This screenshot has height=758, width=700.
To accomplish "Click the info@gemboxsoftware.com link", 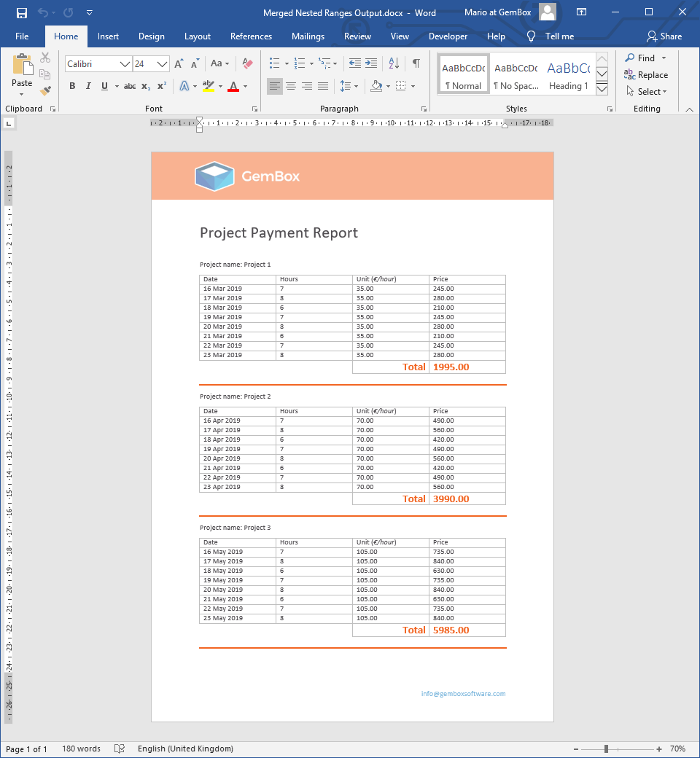I will [462, 694].
